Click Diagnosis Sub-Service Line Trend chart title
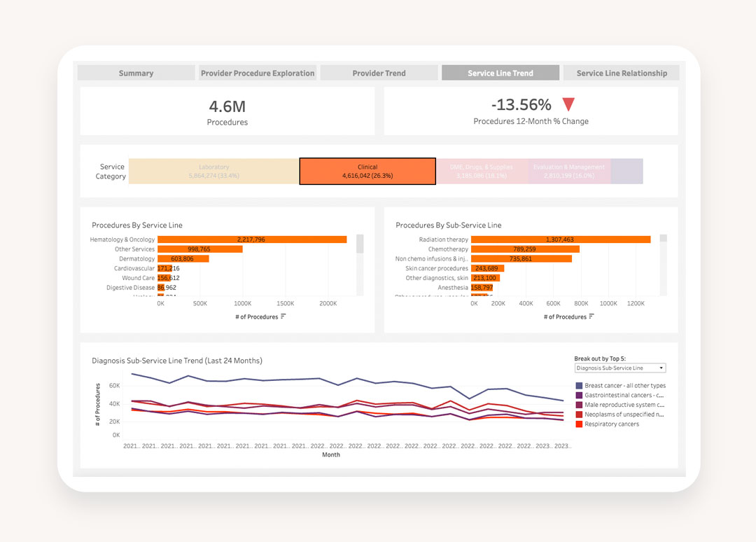The width and height of the screenshot is (756, 542). click(177, 360)
